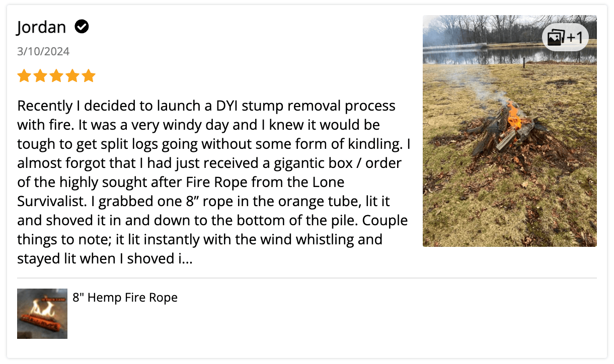The height and width of the screenshot is (364, 614).
Task: Open the +1 additional photos count
Action: pyautogui.click(x=575, y=38)
